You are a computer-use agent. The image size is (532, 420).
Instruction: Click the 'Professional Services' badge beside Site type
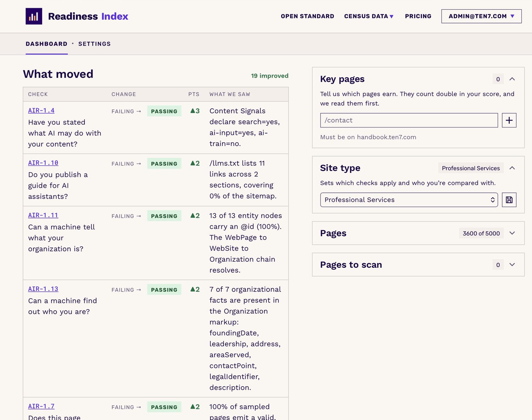pos(471,168)
